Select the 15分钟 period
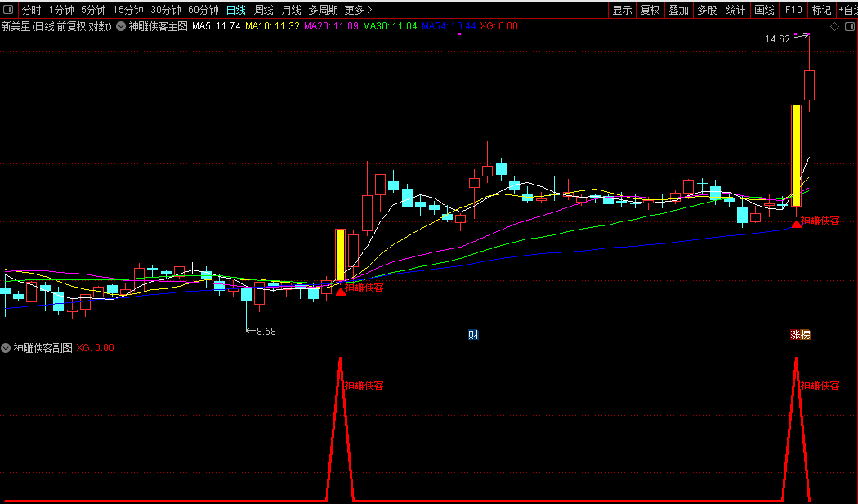This screenshot has height=504, width=858. [128, 10]
